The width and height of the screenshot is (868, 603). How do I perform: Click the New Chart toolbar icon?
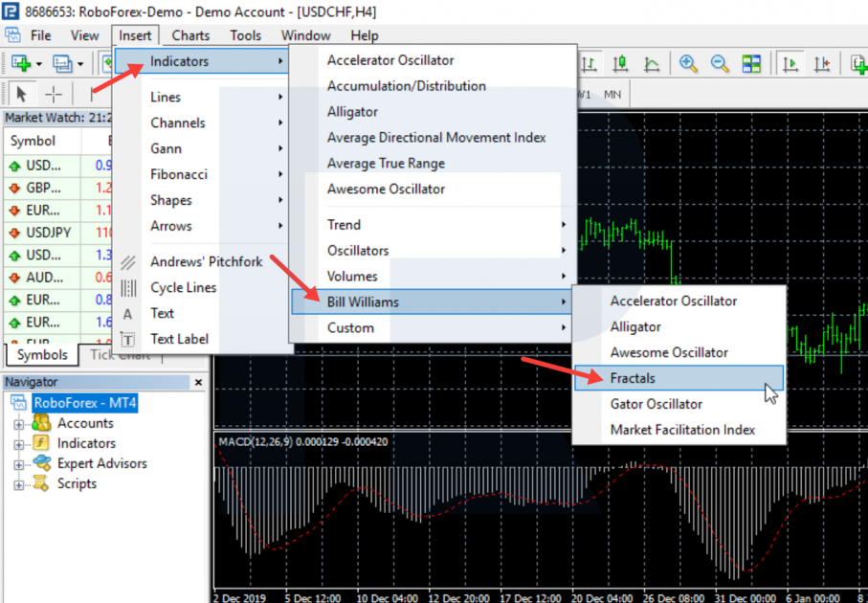[x=21, y=64]
